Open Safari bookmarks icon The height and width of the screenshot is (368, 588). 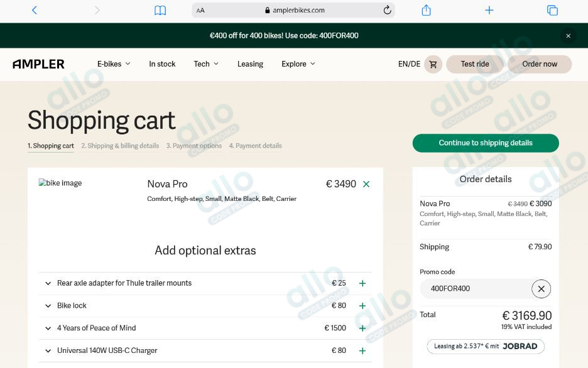click(160, 10)
